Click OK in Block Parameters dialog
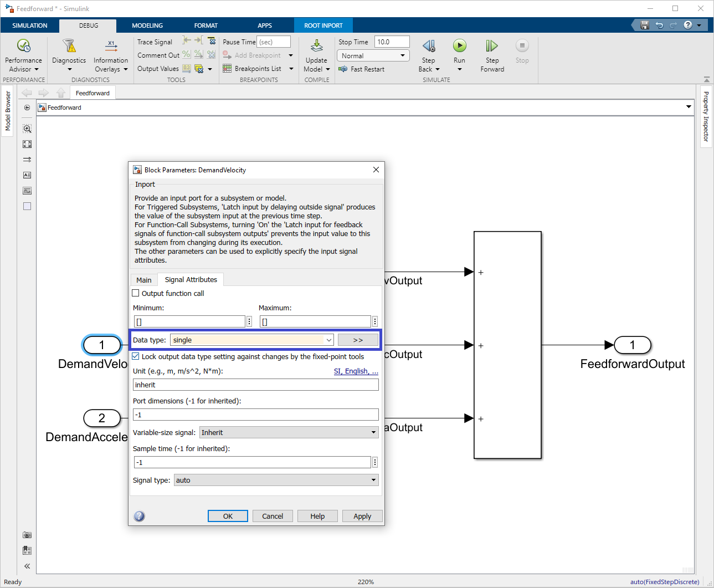The height and width of the screenshot is (588, 714). 228,516
